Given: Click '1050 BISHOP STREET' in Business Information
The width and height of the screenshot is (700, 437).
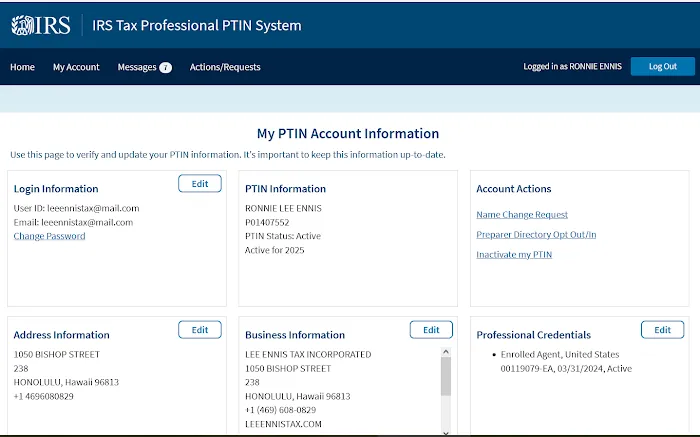Looking at the screenshot, I should pyautogui.click(x=288, y=369).
